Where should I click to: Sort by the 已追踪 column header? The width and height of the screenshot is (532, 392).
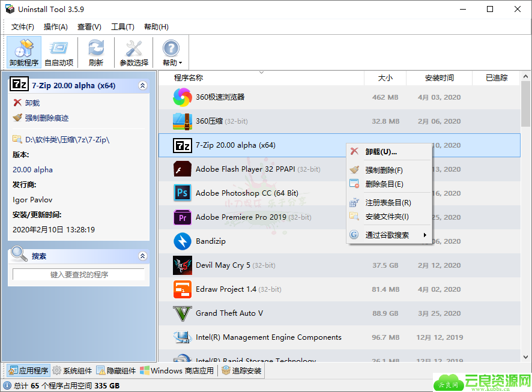point(496,78)
